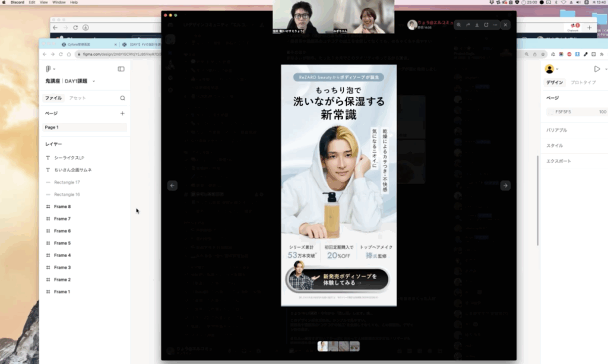Download the image using the download icon
608x364 pixels.
point(477,25)
